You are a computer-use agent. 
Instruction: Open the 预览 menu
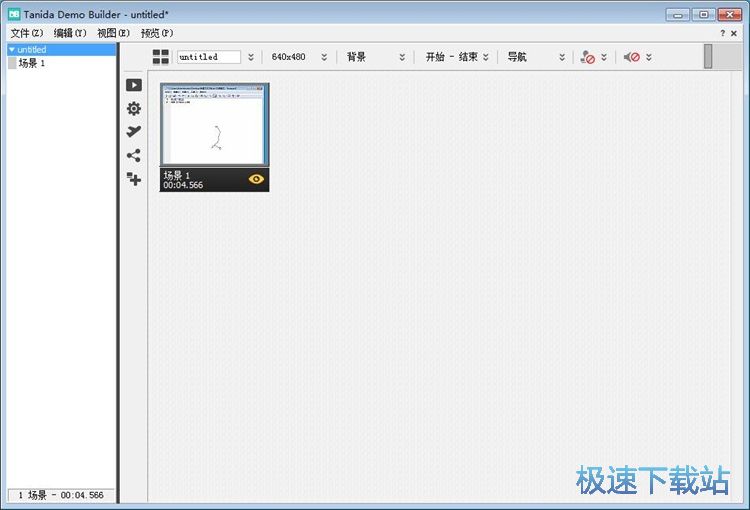coord(157,33)
